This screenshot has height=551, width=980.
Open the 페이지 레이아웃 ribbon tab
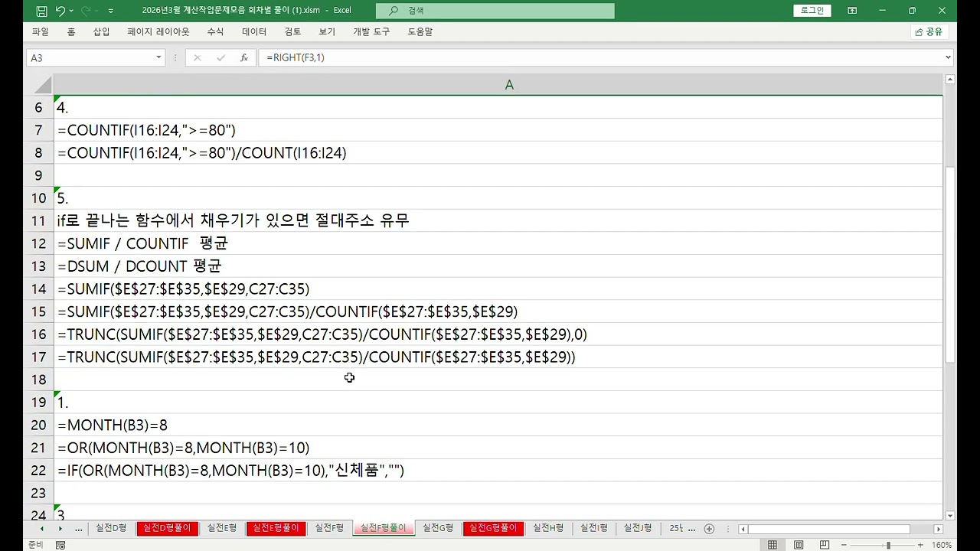point(158,32)
